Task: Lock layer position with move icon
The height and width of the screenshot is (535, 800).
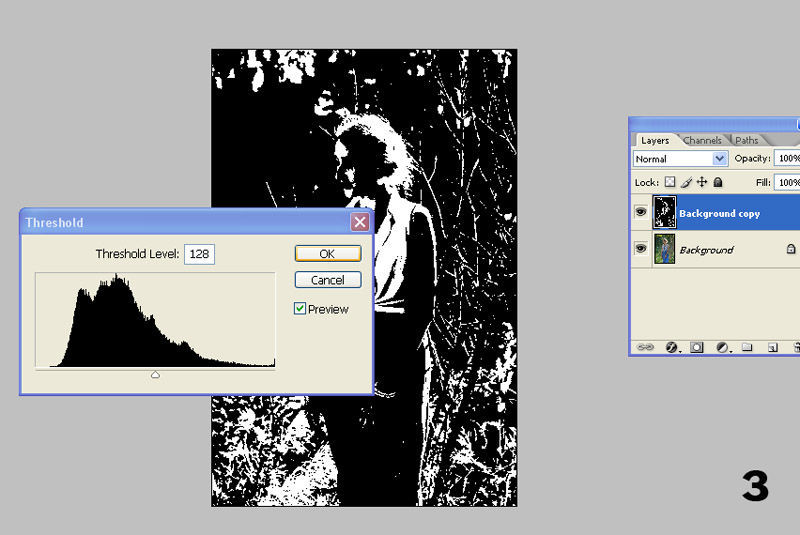Action: [x=702, y=183]
